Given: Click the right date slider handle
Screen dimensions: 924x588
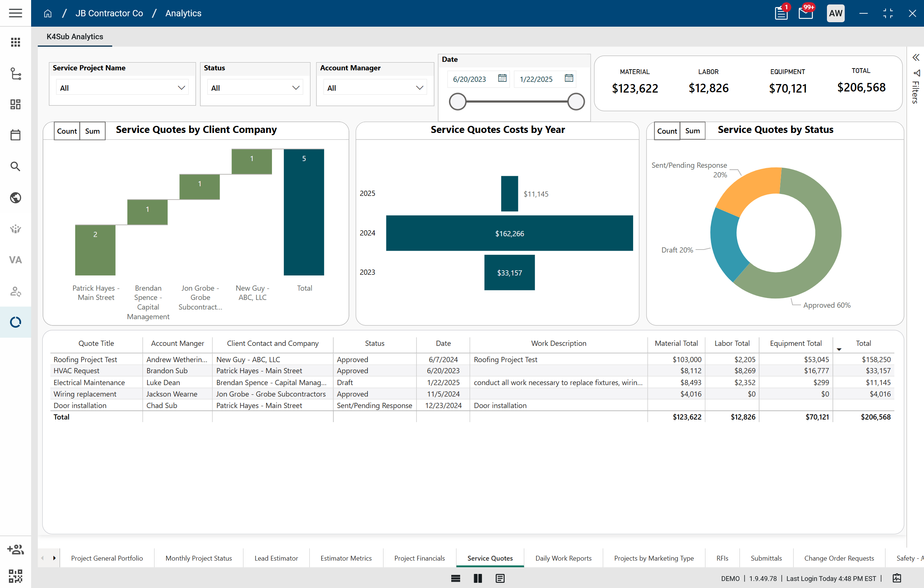Looking at the screenshot, I should pyautogui.click(x=576, y=102).
